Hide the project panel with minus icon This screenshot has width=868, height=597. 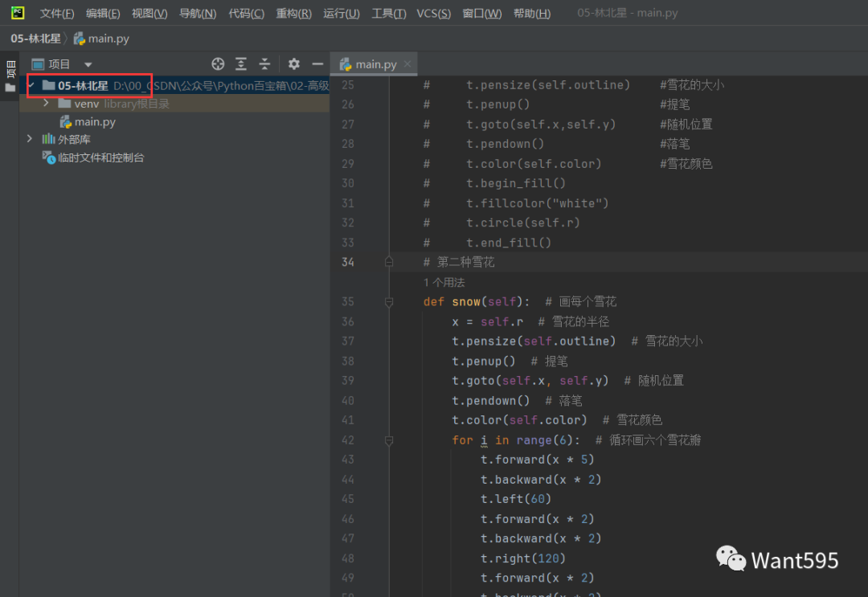tap(317, 64)
